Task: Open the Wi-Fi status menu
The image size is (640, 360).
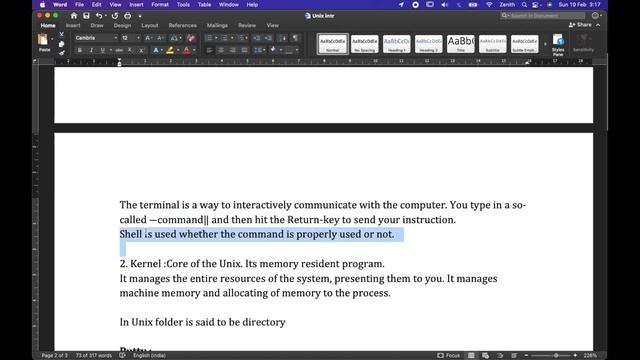Action: click(x=489, y=5)
